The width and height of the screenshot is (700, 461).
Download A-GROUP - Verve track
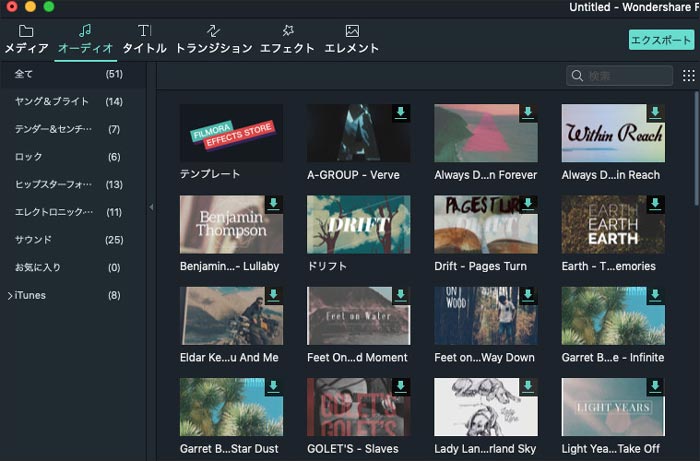(401, 113)
